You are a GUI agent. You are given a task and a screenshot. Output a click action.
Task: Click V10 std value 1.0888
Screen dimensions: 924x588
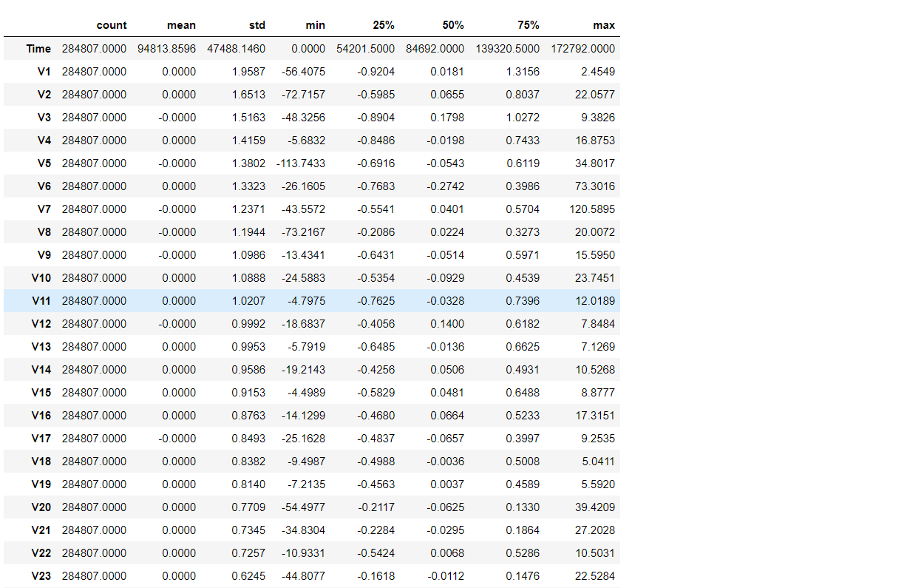tap(249, 278)
